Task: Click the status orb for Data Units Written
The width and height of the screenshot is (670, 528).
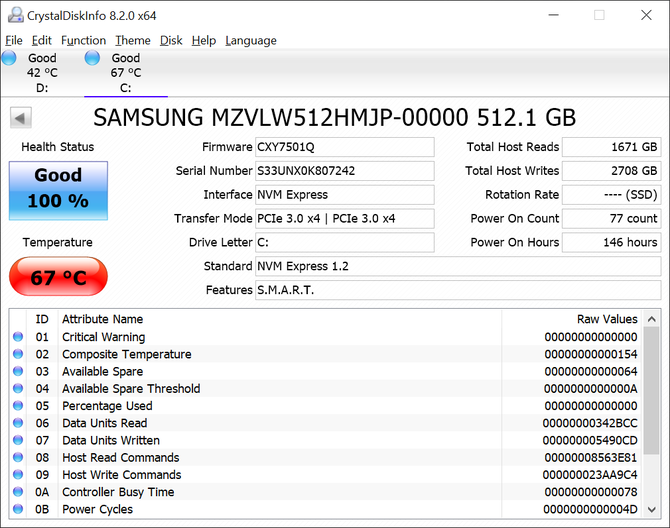Action: pos(18,440)
